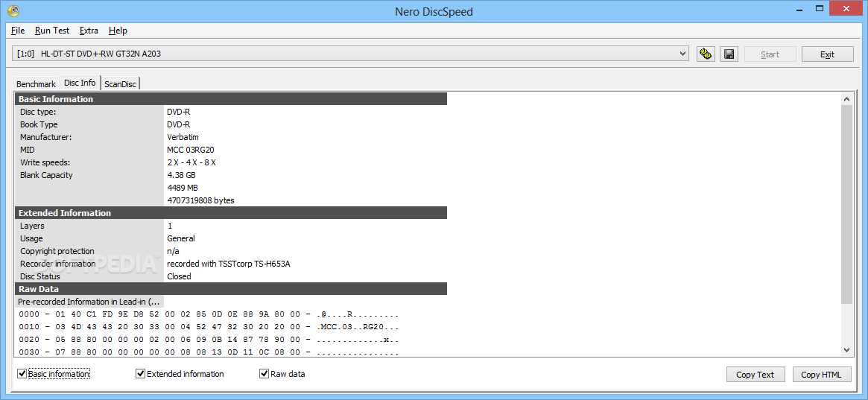868x400 pixels.
Task: Toggle the Raw data checkbox
Action: pyautogui.click(x=264, y=374)
